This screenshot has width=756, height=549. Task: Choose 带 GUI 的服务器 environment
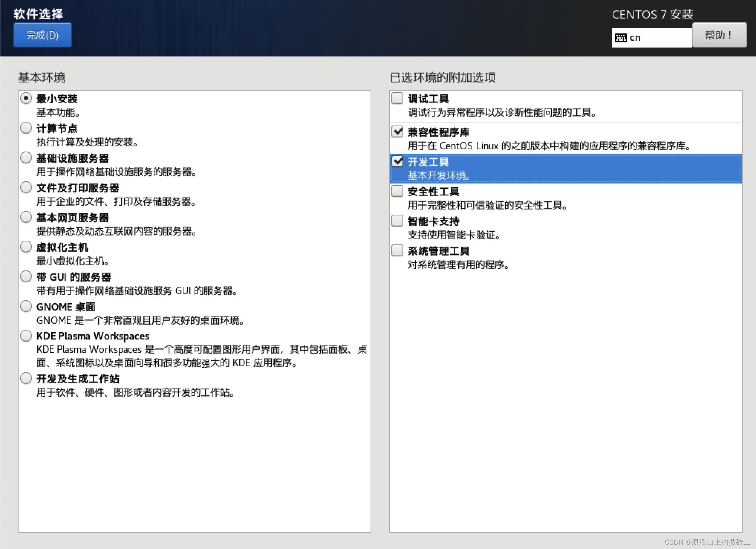coord(26,277)
